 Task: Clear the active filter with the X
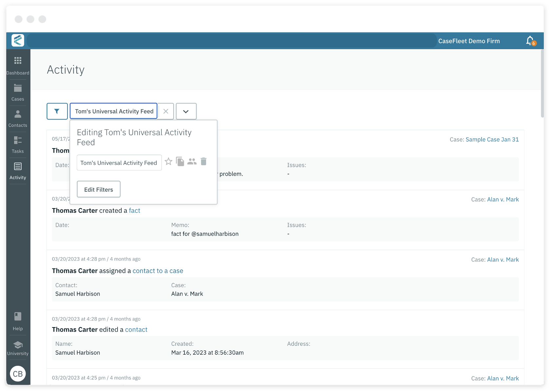click(165, 111)
